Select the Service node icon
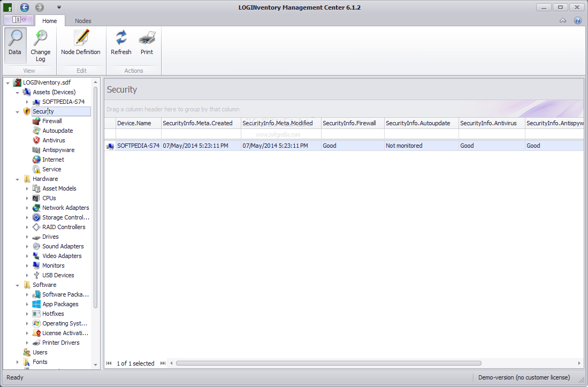Viewport: 588px width, 387px height. point(36,169)
